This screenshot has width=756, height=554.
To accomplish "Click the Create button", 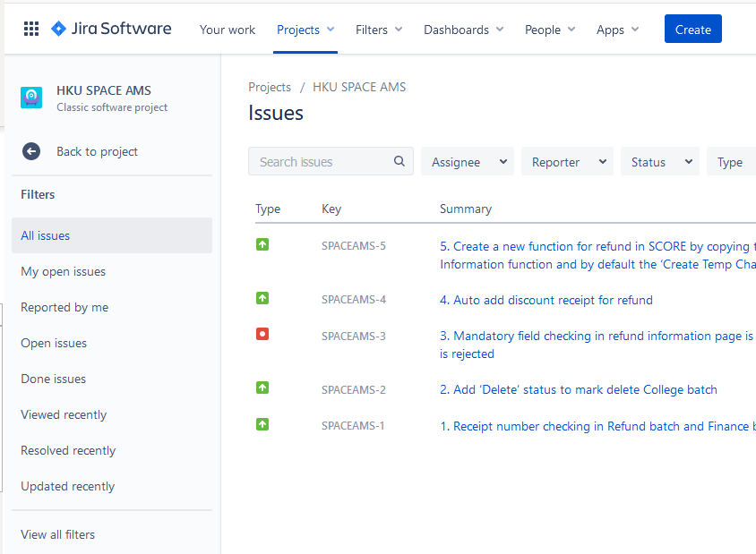I will [x=692, y=29].
